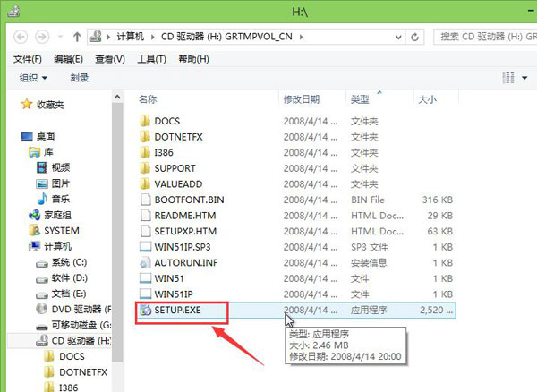Select the DOTNETFX folder icon in file list
537x392 pixels.
coord(145,137)
